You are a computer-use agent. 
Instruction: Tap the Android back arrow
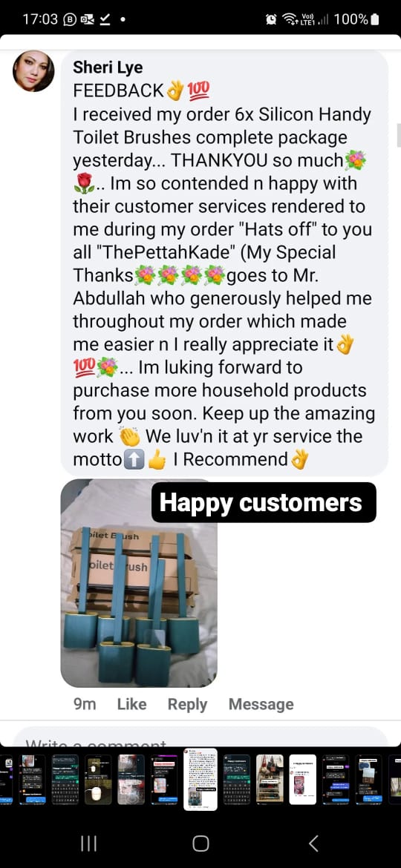pyautogui.click(x=313, y=843)
